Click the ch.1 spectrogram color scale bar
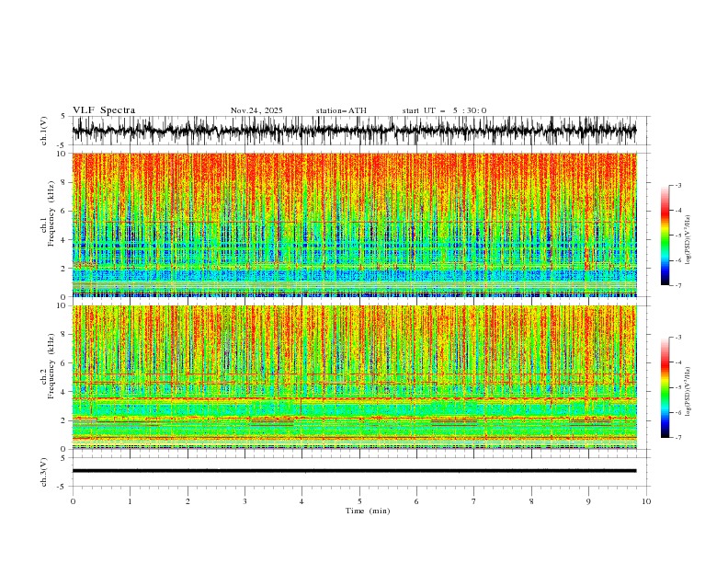This screenshot has width=728, height=563. click(665, 236)
